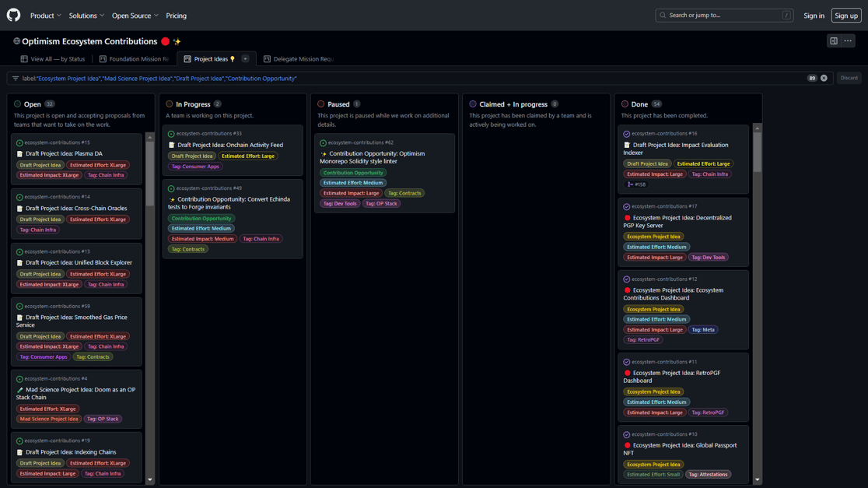
Task: Expand the Open Source menu
Action: (x=135, y=16)
